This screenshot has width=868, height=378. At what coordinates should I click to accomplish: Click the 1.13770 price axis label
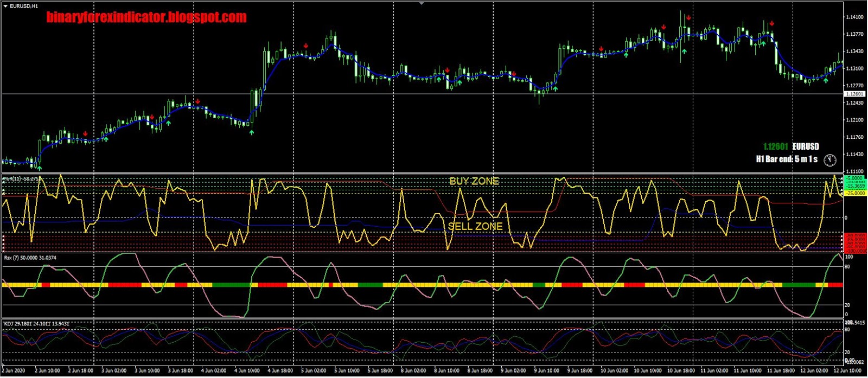854,34
